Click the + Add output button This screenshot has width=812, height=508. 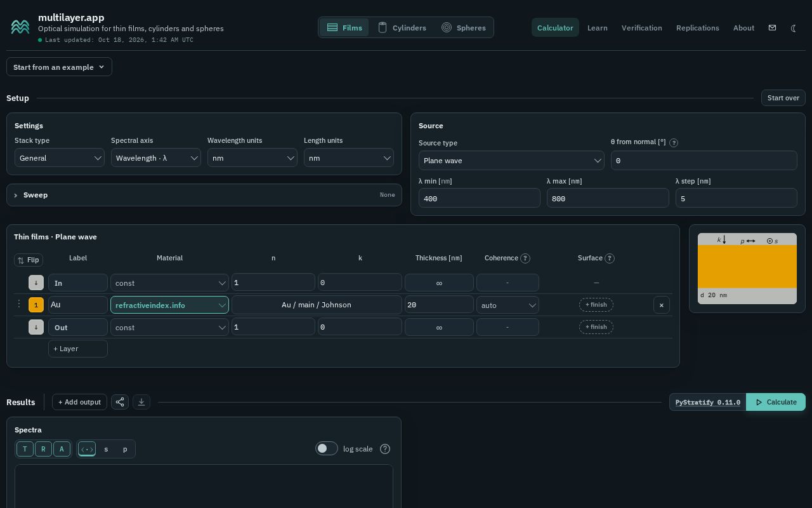(x=79, y=402)
